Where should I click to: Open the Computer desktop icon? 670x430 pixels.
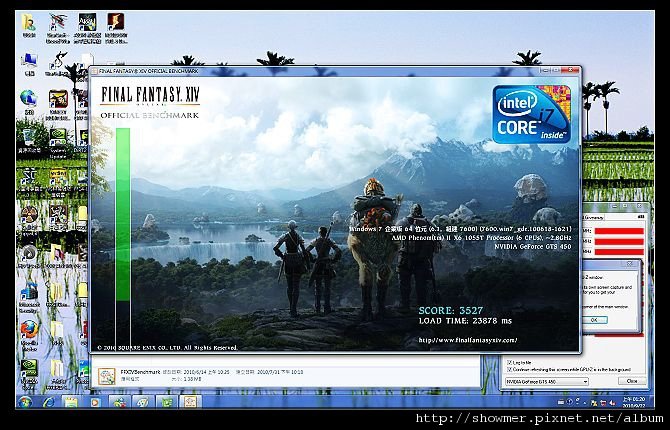point(29,63)
